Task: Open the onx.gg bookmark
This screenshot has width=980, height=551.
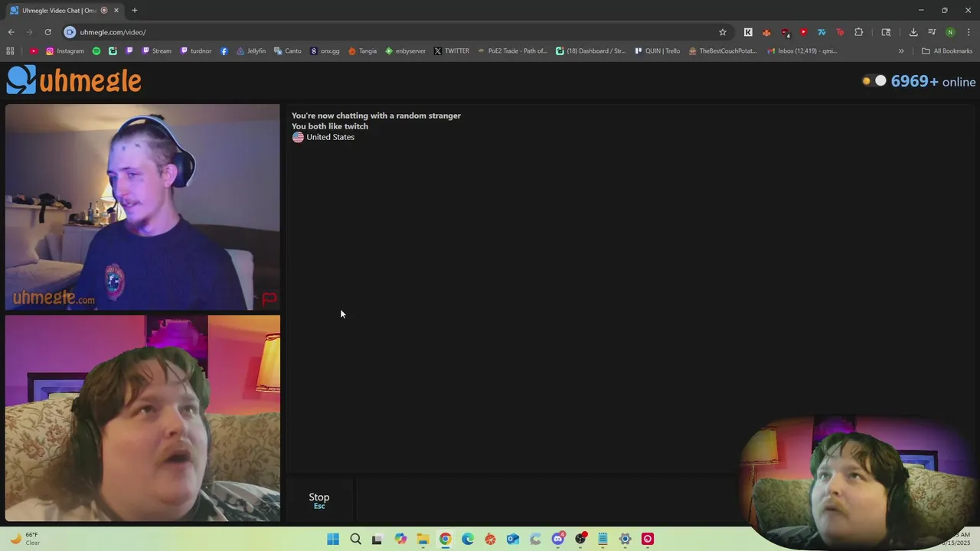Action: [325, 51]
